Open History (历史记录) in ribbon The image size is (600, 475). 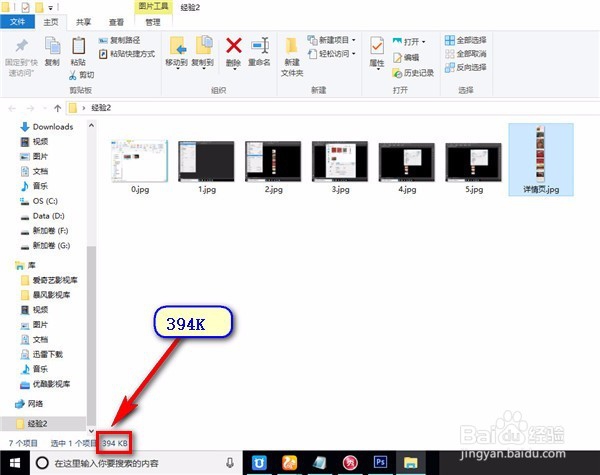pyautogui.click(x=413, y=73)
